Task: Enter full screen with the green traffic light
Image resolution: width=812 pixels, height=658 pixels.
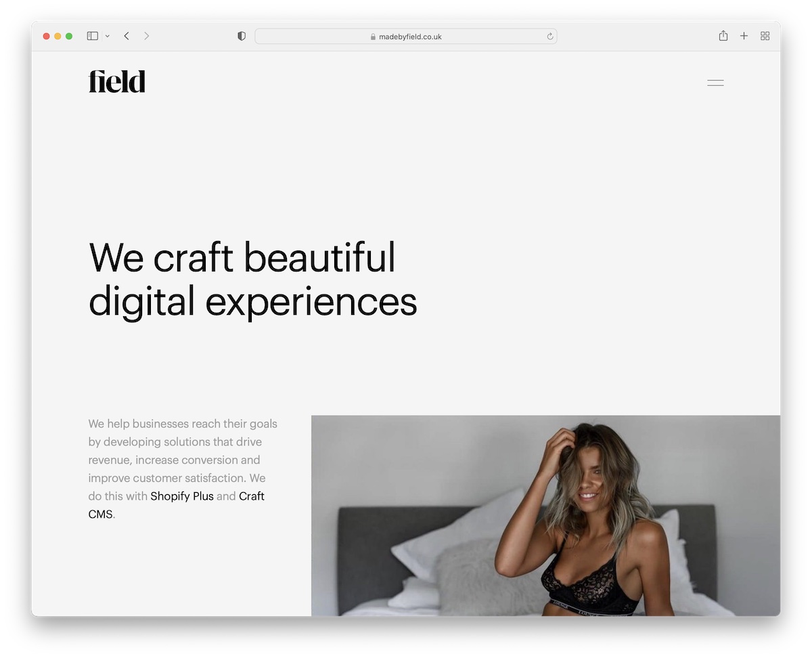Action: pyautogui.click(x=68, y=36)
